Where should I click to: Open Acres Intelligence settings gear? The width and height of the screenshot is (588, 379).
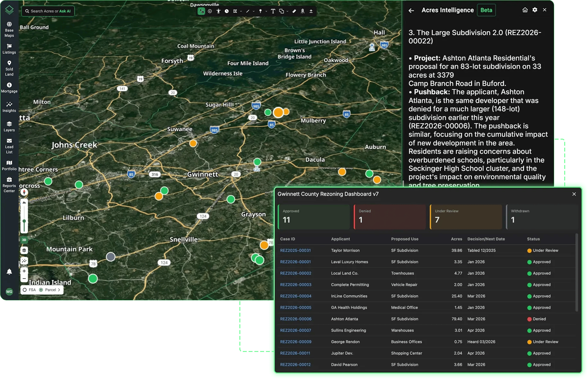(535, 10)
